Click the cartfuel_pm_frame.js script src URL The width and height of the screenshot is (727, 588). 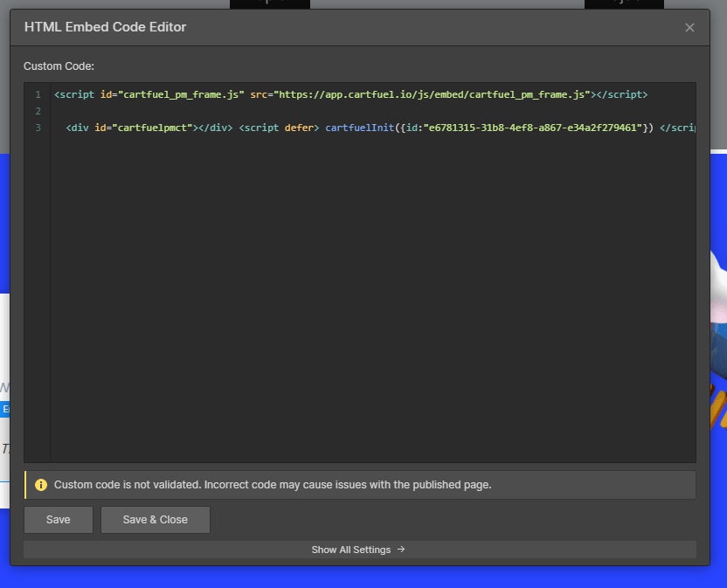pos(432,94)
